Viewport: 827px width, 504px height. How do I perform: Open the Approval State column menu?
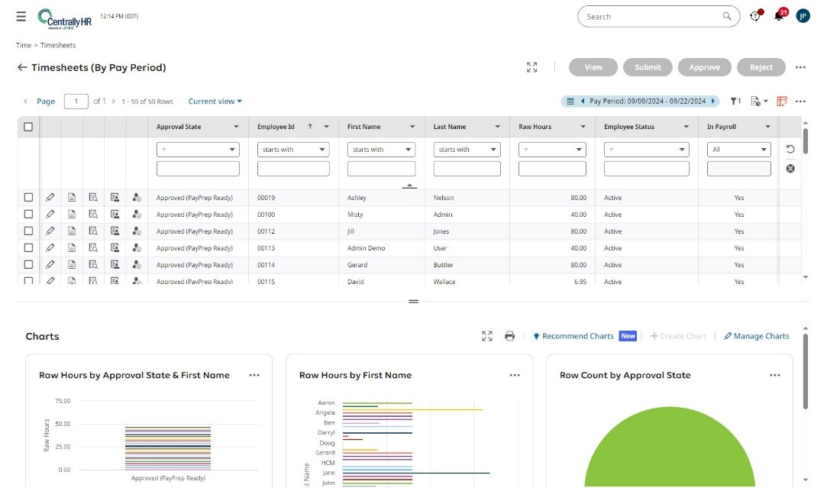tap(236, 127)
